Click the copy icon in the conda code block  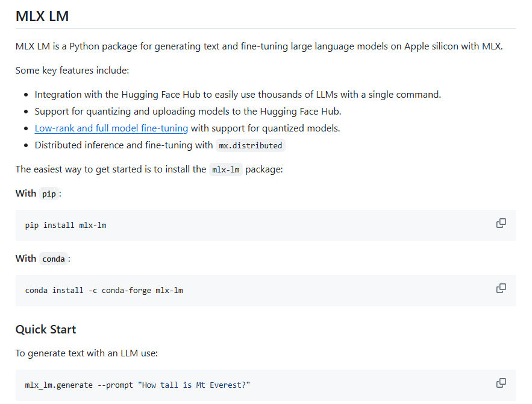(x=501, y=288)
